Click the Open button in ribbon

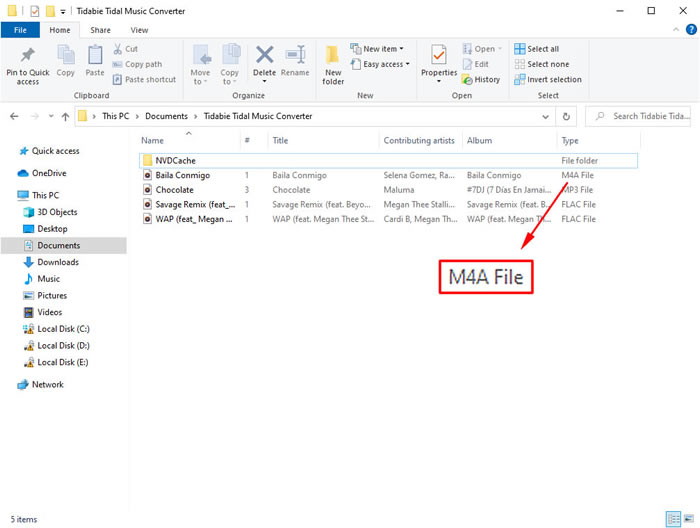tap(482, 49)
